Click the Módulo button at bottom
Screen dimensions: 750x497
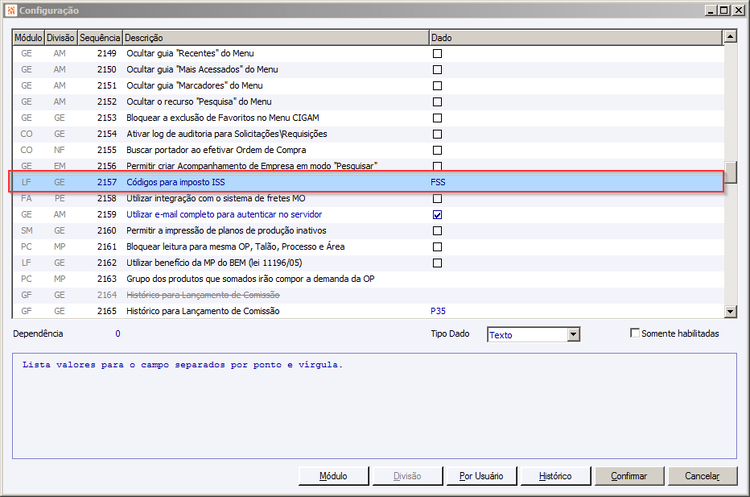tap(333, 476)
